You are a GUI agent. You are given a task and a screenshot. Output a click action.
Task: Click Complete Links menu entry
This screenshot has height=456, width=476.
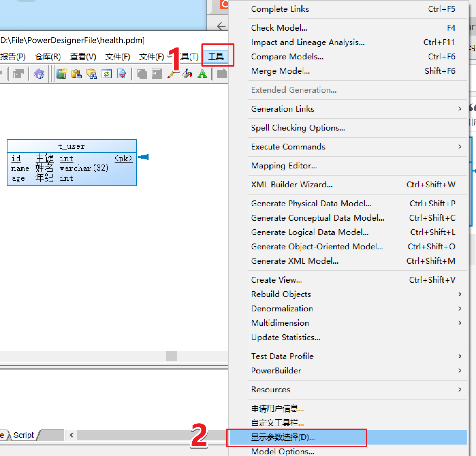pyautogui.click(x=280, y=9)
